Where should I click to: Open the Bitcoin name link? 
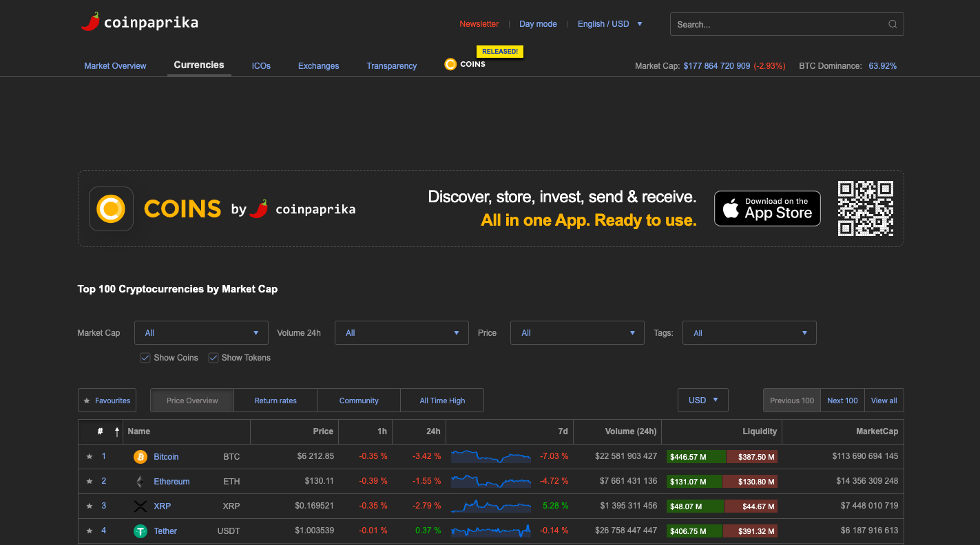tap(166, 457)
